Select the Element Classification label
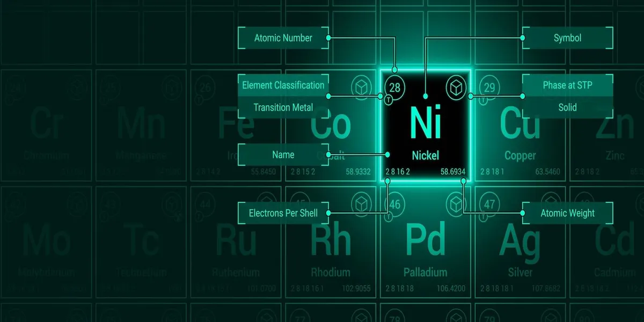This screenshot has width=644, height=322. tap(283, 85)
